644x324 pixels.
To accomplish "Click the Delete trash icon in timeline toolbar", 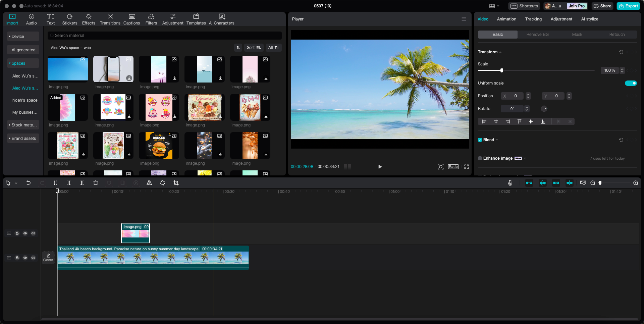I will 96,183.
